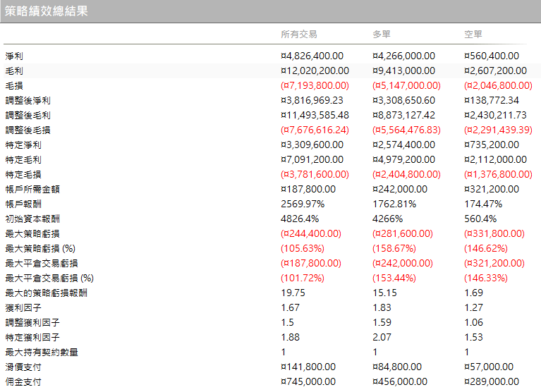Screen dimensions: 541x392
Task: Select the account return value 2569.97%
Action: (x=303, y=204)
